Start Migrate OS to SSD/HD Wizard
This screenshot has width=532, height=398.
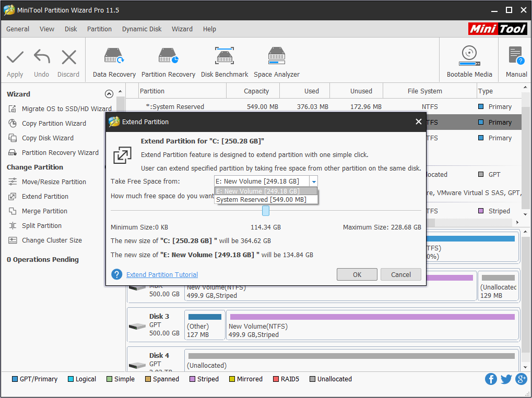60,109
